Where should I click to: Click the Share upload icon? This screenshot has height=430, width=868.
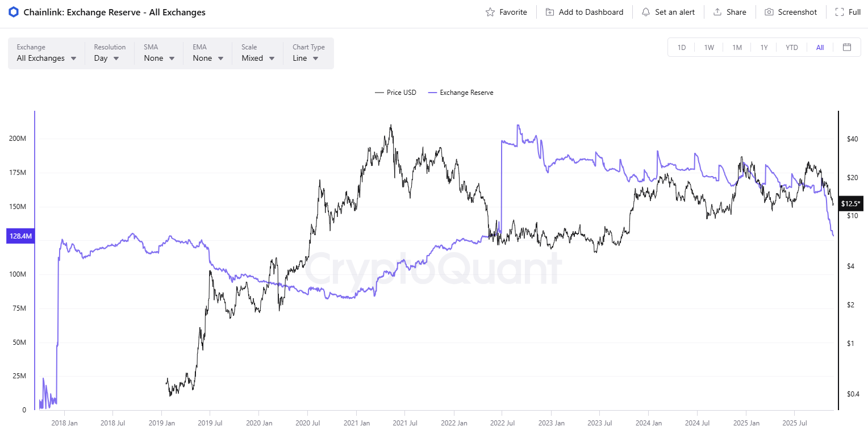point(717,11)
